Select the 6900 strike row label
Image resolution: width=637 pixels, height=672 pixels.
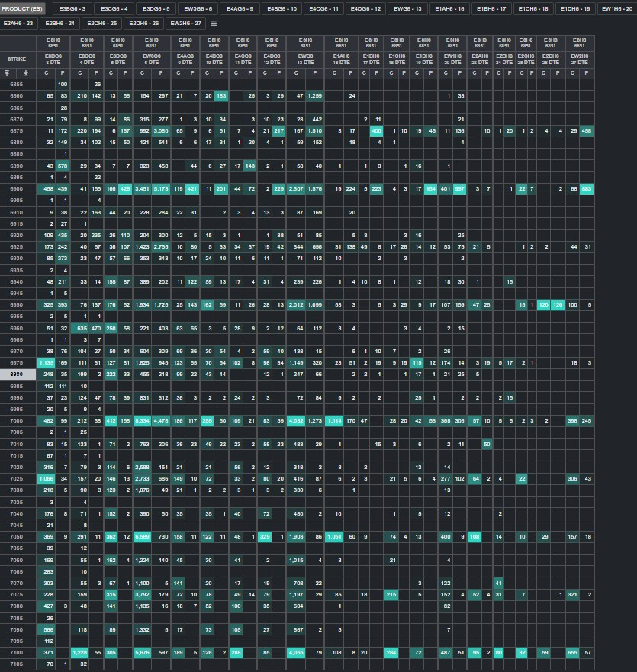point(17,189)
